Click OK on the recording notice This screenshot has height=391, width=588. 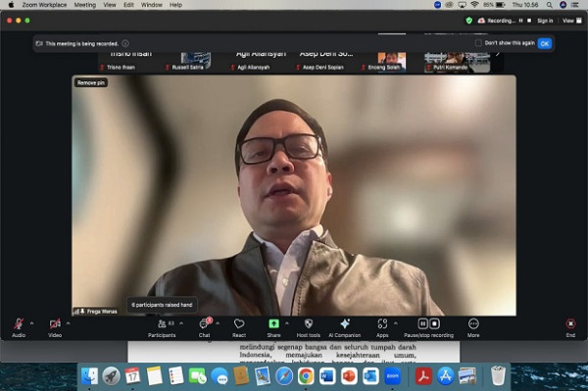(545, 43)
